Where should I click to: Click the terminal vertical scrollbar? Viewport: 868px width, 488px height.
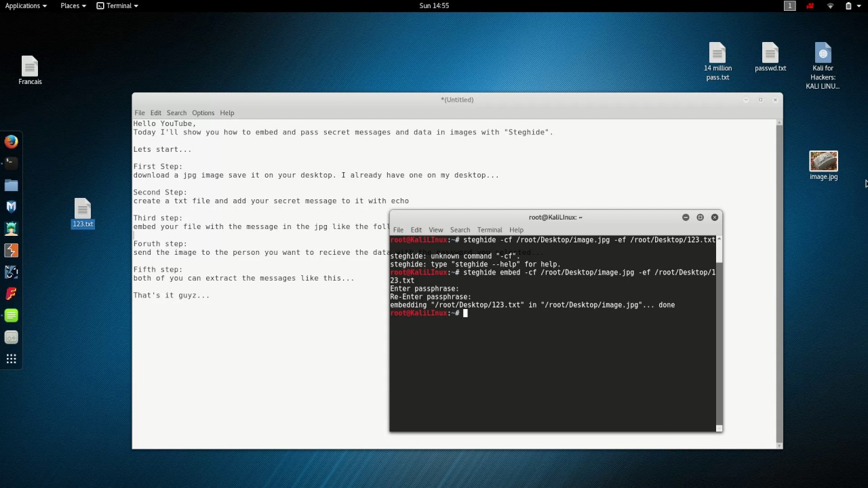click(719, 333)
